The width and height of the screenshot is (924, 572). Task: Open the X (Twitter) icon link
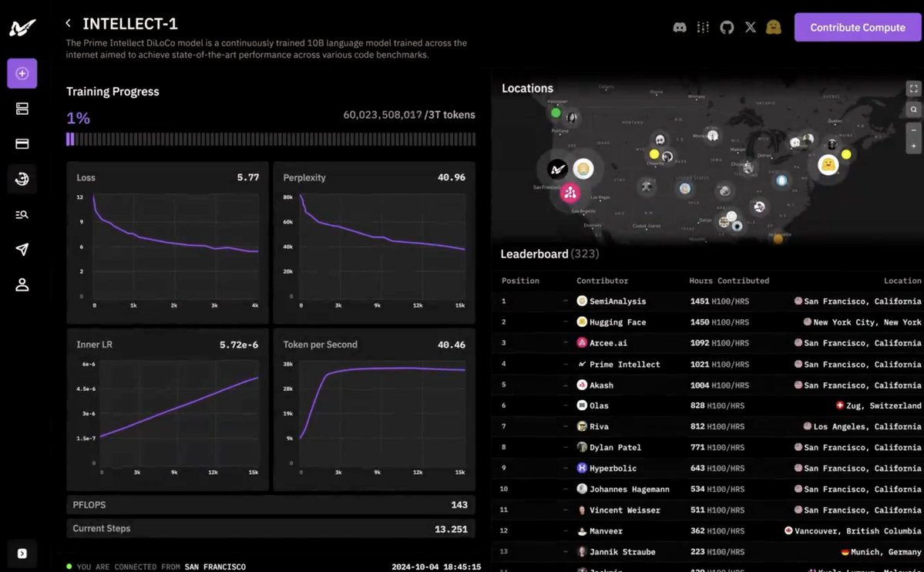point(750,27)
